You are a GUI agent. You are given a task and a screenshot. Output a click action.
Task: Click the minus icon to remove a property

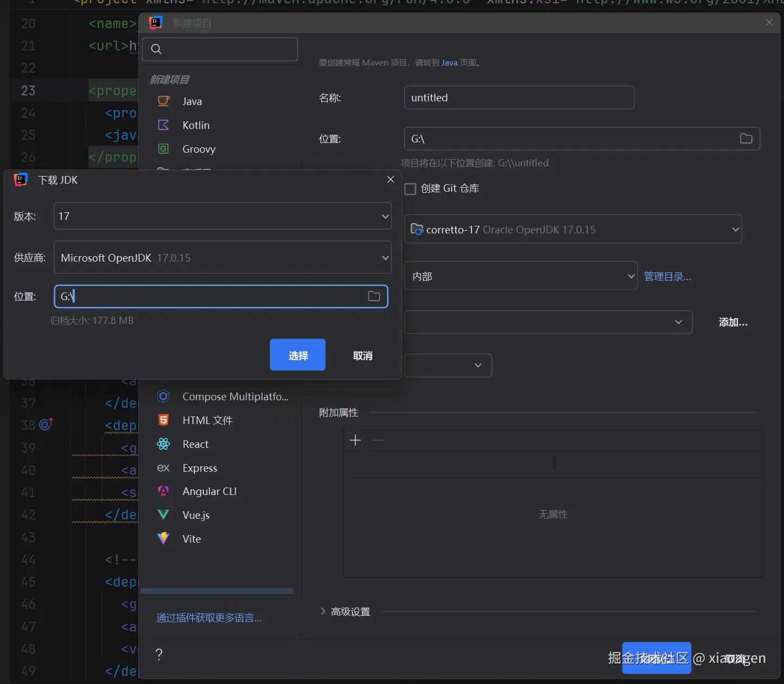[378, 440]
